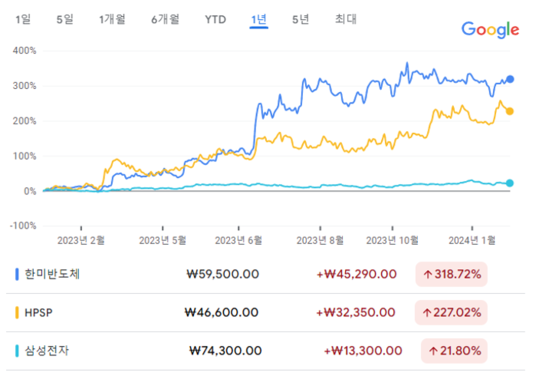Image resolution: width=539 pixels, height=379 pixels.
Task: Click the 21.80% gain badge
Action: point(454,351)
